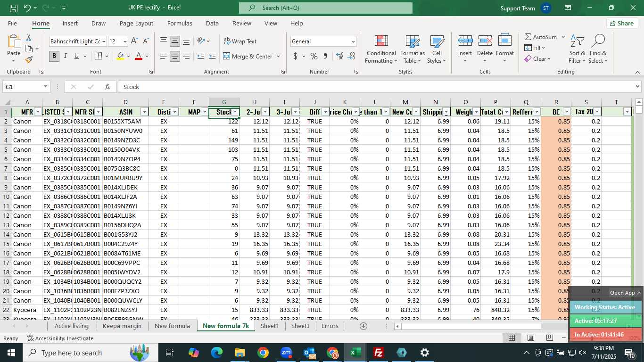Decrease cell indent
The image size is (644, 362).
click(200, 56)
